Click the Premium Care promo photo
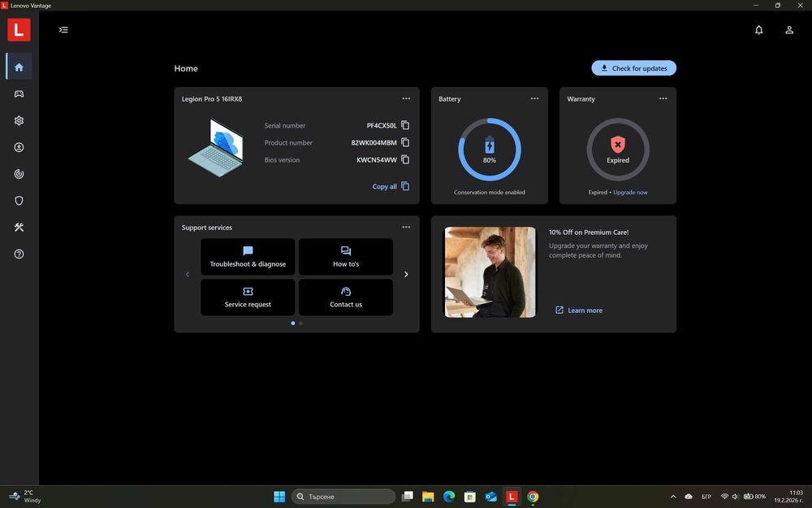 (x=490, y=272)
